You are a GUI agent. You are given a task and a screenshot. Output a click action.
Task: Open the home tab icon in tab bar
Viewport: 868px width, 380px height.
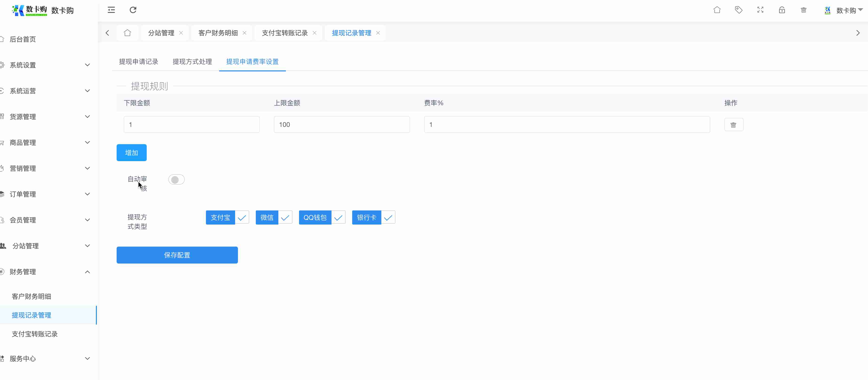coord(127,33)
